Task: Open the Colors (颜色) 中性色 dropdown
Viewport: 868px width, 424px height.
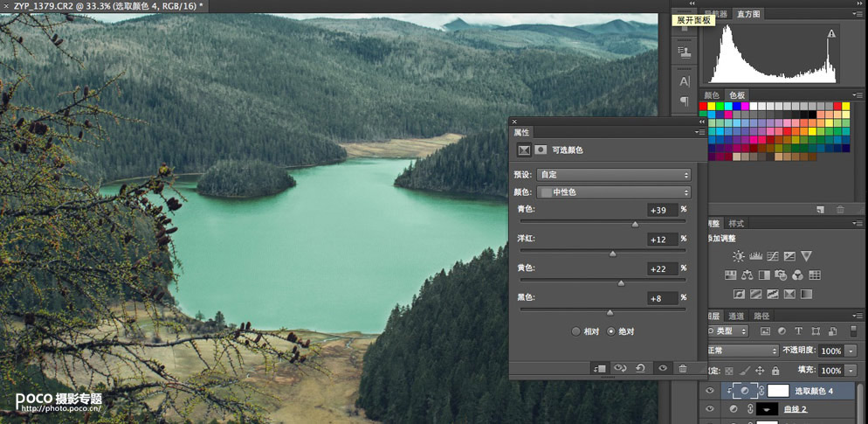Action: (x=614, y=192)
